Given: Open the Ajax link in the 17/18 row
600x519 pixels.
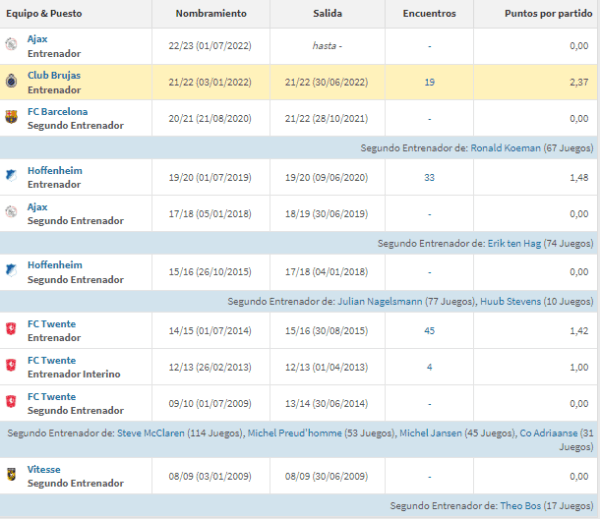Looking at the screenshot, I should [x=37, y=207].
